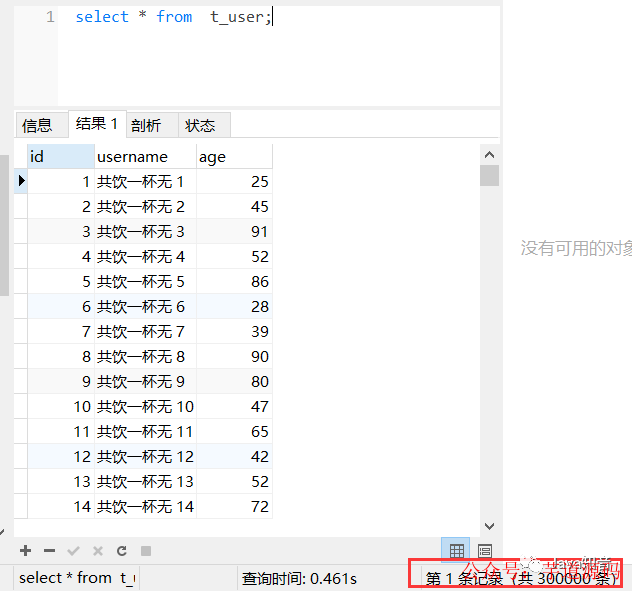The image size is (632, 591).
Task: Refresh the result set
Action: point(122,551)
